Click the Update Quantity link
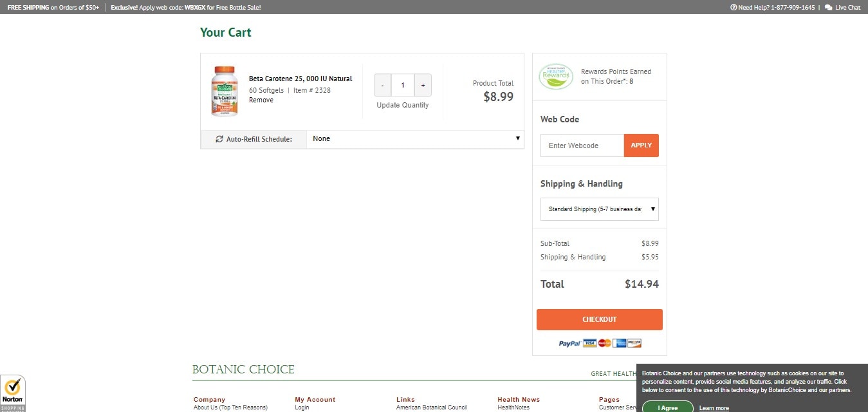 tap(403, 105)
